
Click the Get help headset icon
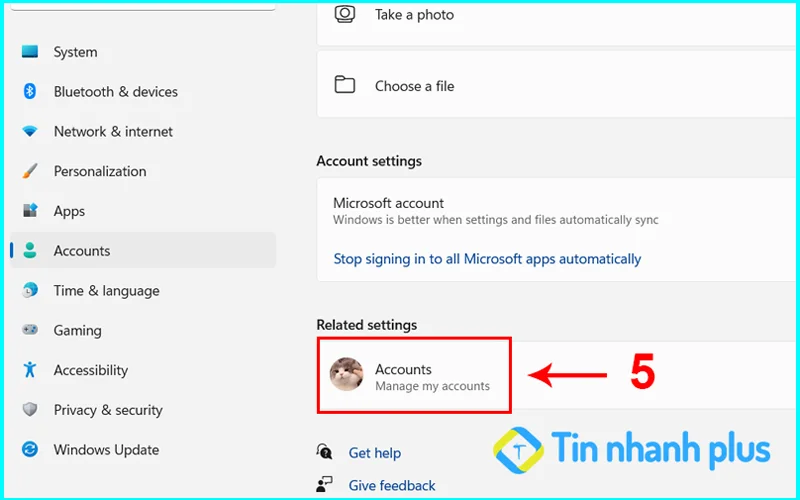(324, 452)
